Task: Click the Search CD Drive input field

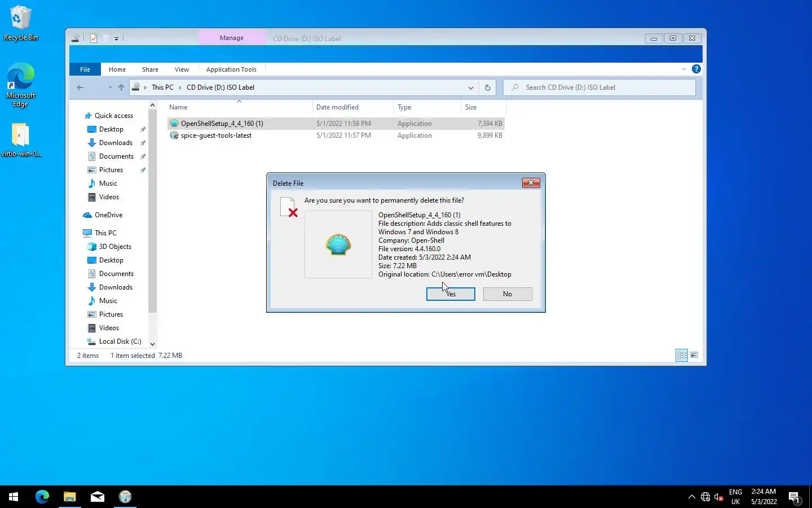Action: click(600, 87)
